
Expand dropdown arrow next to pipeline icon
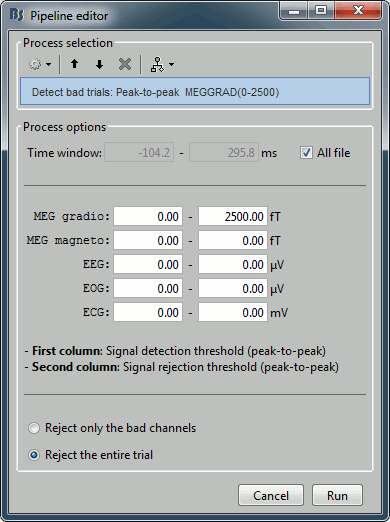(171, 64)
